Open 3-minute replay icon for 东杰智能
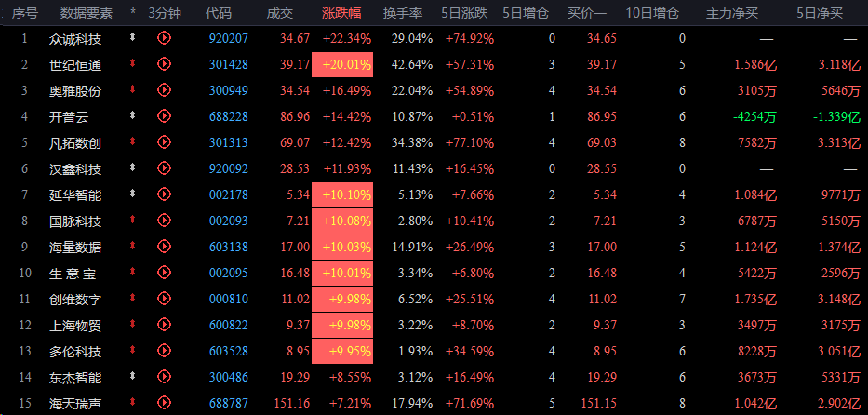This screenshot has height=415, width=868. pos(164,377)
